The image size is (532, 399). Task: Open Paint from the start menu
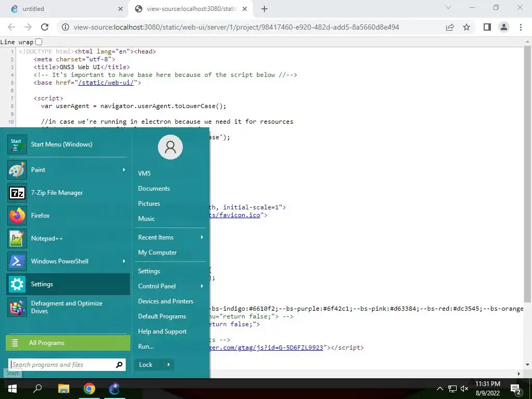[x=68, y=170]
